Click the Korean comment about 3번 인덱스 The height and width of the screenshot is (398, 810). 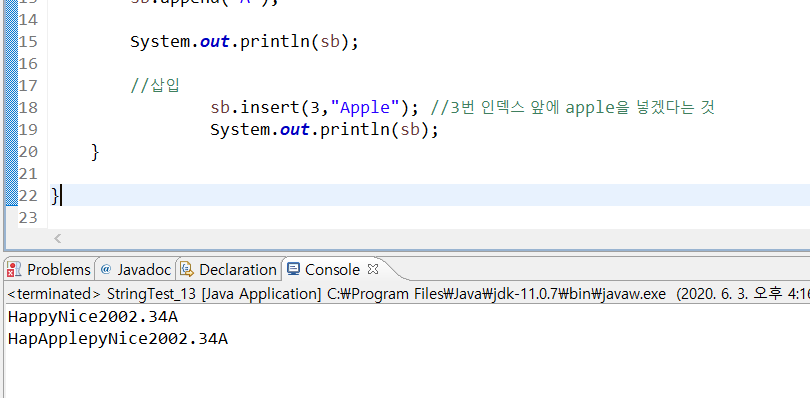pyautogui.click(x=572, y=108)
